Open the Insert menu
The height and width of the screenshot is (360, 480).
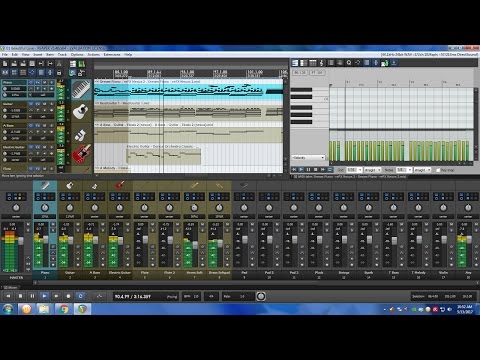coord(38,54)
